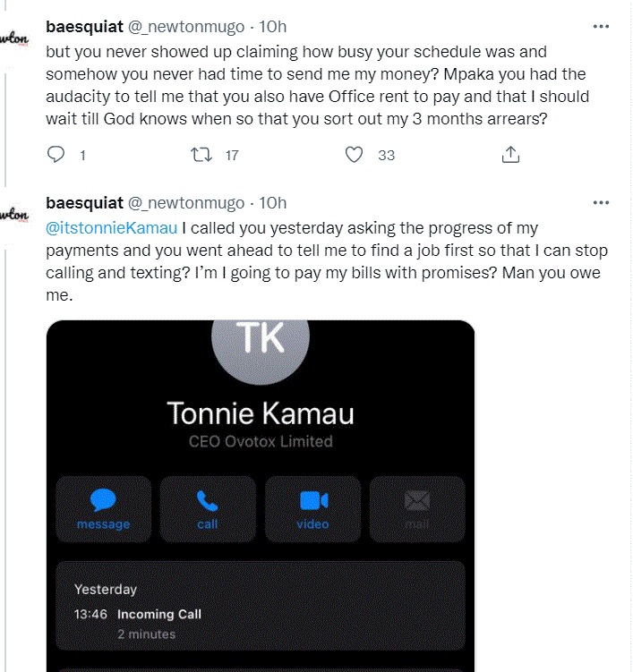Tap the video button in contact card
Screen dimensions: 633x672
click(312, 509)
